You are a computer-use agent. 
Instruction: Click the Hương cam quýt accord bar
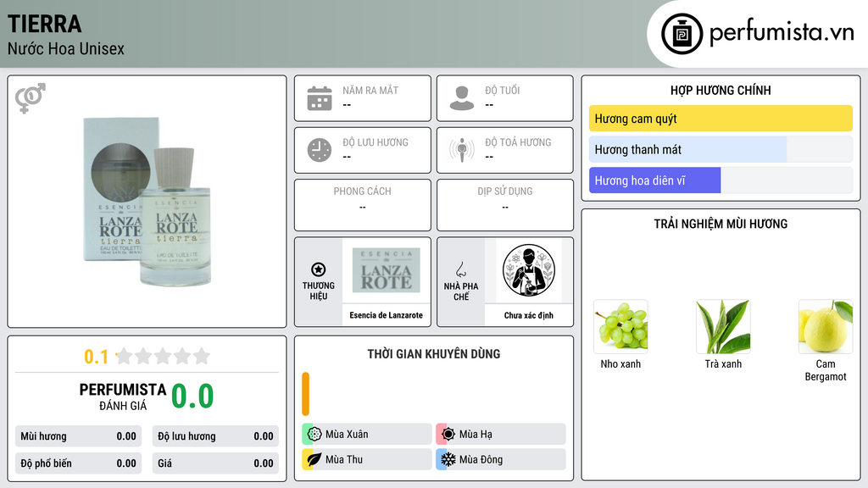[721, 119]
